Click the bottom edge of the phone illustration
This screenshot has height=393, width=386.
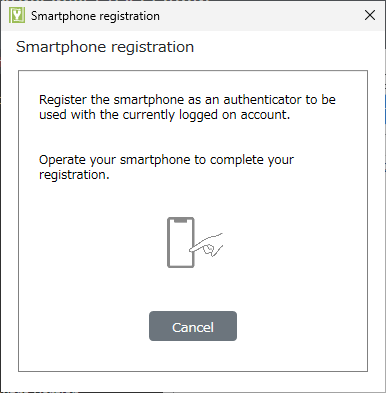pyautogui.click(x=181, y=266)
